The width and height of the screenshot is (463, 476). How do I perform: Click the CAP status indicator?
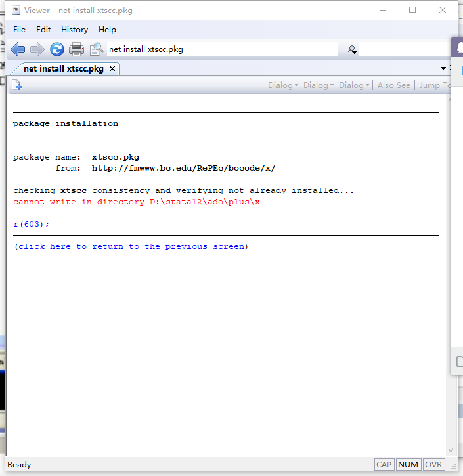[x=384, y=464]
